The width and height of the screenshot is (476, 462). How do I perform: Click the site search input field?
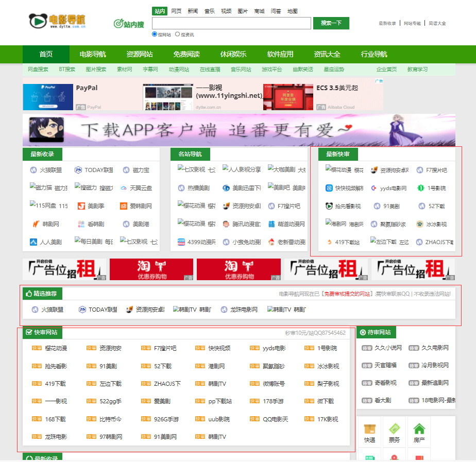(x=231, y=23)
